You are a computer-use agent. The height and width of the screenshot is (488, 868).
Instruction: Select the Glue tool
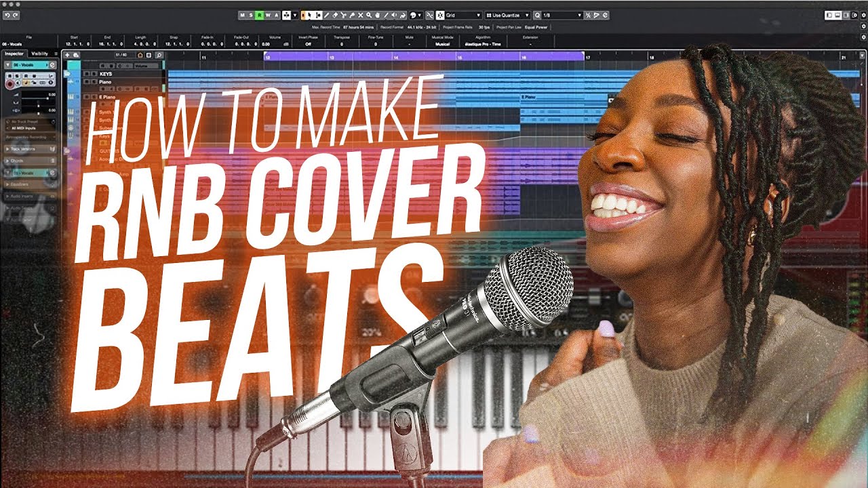[x=352, y=15]
